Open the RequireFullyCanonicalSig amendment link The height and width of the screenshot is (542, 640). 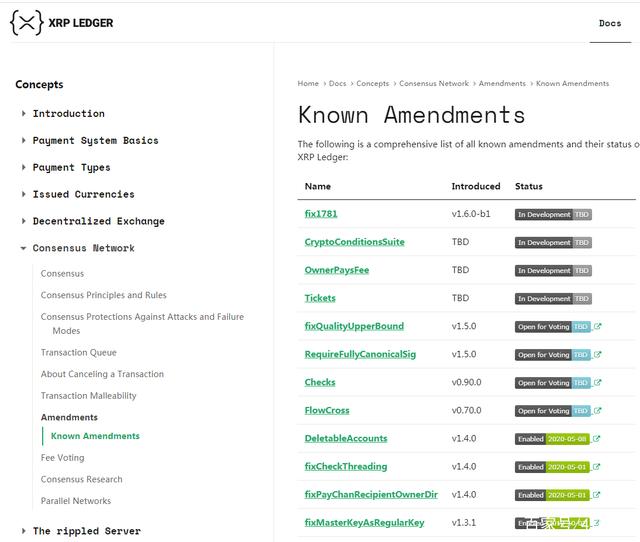360,355
